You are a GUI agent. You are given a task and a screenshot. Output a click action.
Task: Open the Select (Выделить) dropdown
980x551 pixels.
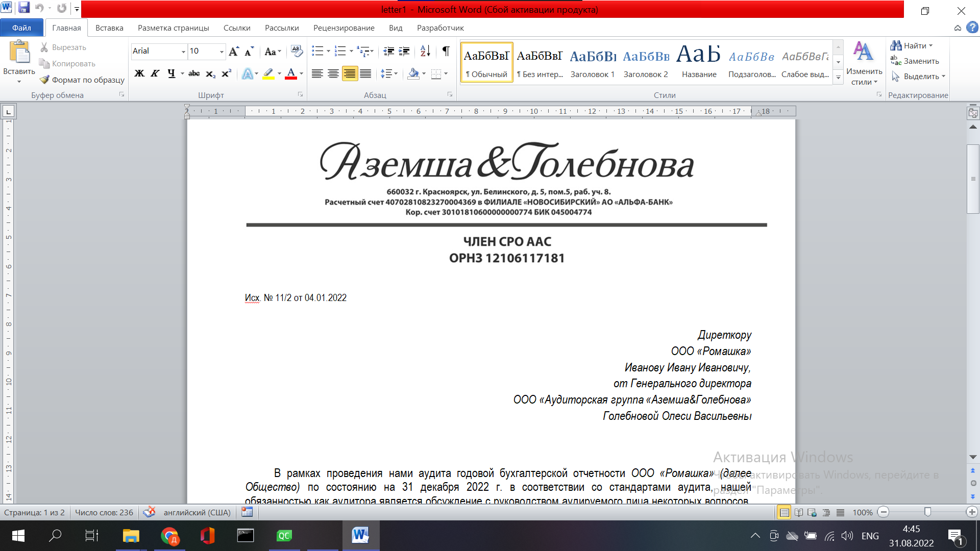tap(918, 77)
